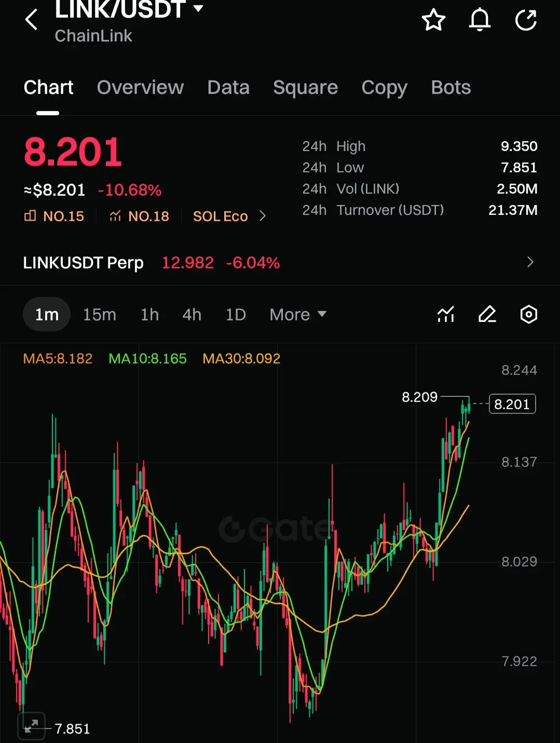Switch to the Overview tab

pos(140,87)
